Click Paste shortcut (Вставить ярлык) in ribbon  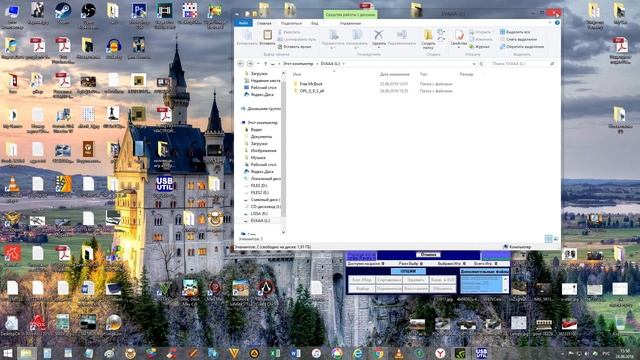click(294, 47)
